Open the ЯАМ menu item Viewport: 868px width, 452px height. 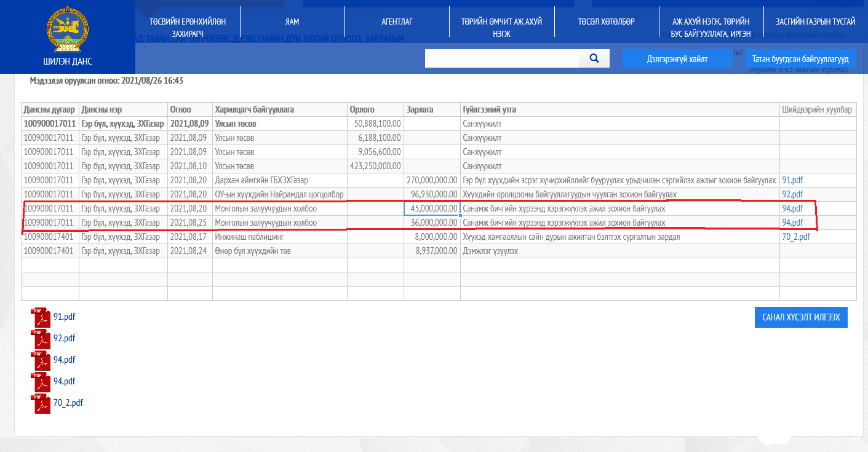click(292, 22)
